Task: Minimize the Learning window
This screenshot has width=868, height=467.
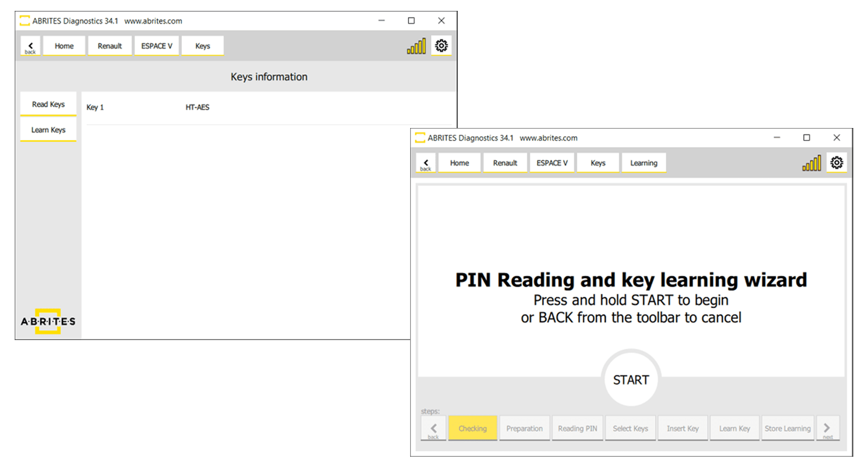Action: click(777, 138)
